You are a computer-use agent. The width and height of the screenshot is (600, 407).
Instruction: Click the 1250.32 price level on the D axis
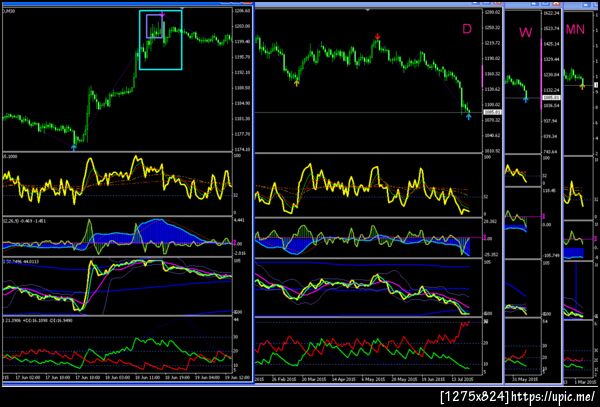point(492,28)
